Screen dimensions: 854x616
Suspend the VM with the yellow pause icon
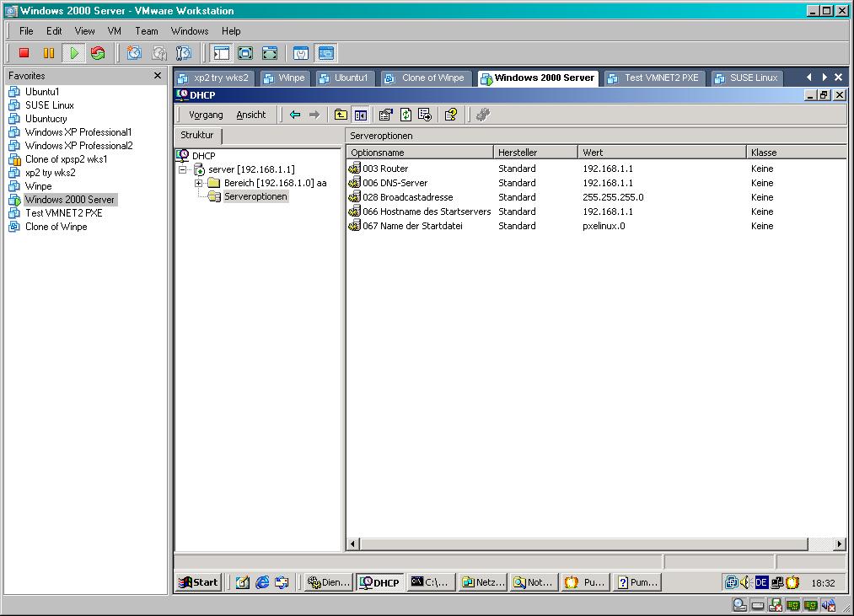(48, 53)
